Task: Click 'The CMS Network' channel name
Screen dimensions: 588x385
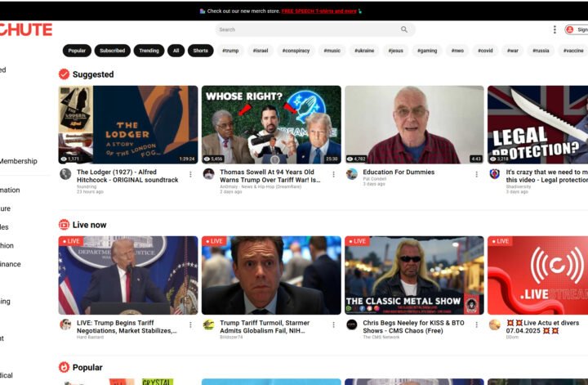Action: pyautogui.click(x=381, y=337)
